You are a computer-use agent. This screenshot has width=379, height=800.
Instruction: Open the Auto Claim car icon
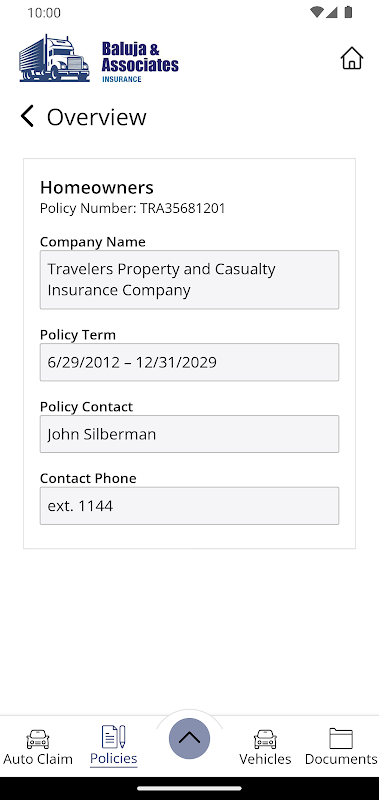click(x=38, y=738)
